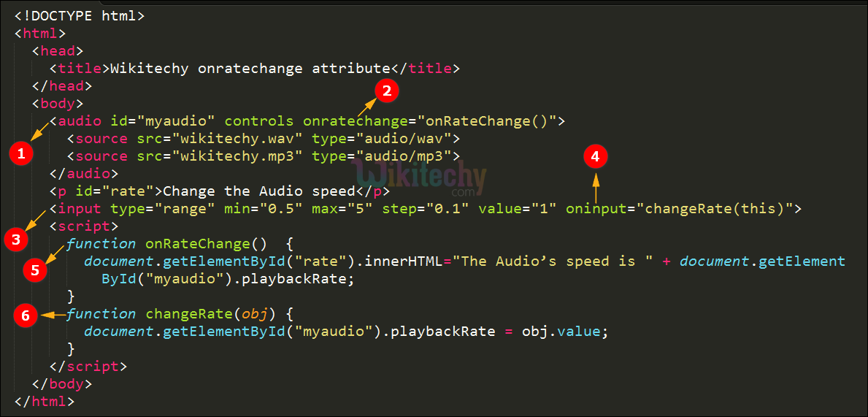Click the closing </audio> tag

[84, 173]
